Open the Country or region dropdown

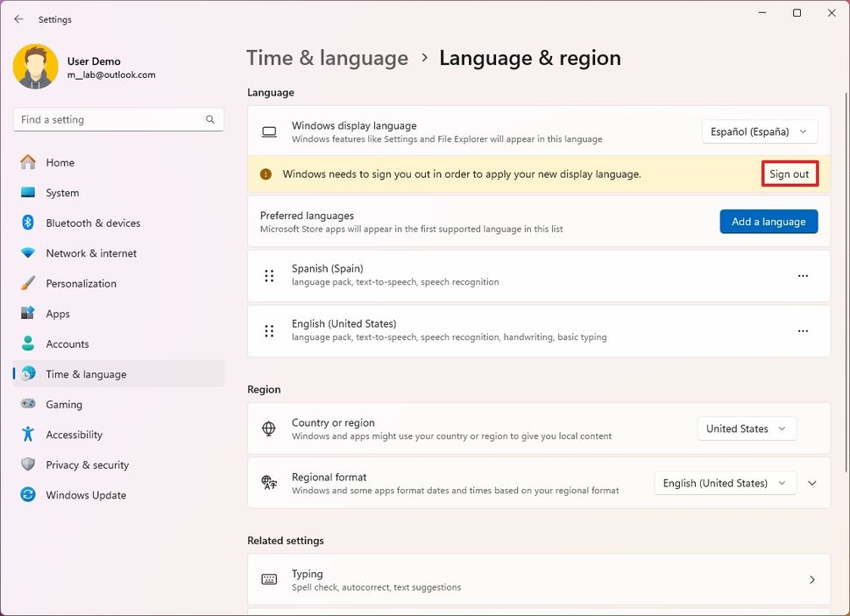746,428
